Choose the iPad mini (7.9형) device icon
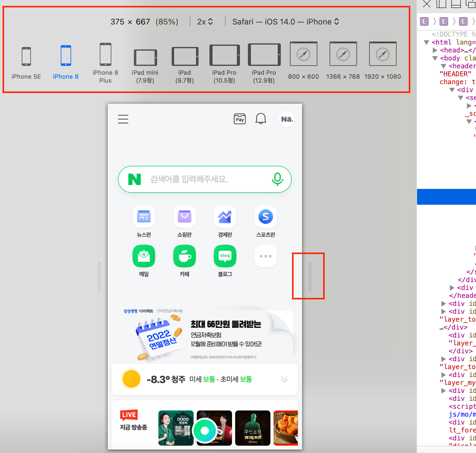The height and width of the screenshot is (453, 476). click(145, 58)
